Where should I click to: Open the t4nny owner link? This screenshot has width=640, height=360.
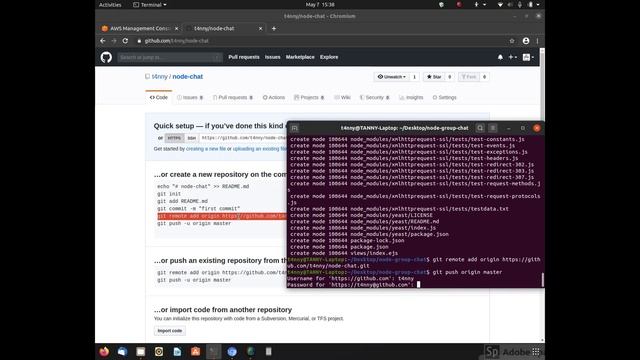(160, 77)
